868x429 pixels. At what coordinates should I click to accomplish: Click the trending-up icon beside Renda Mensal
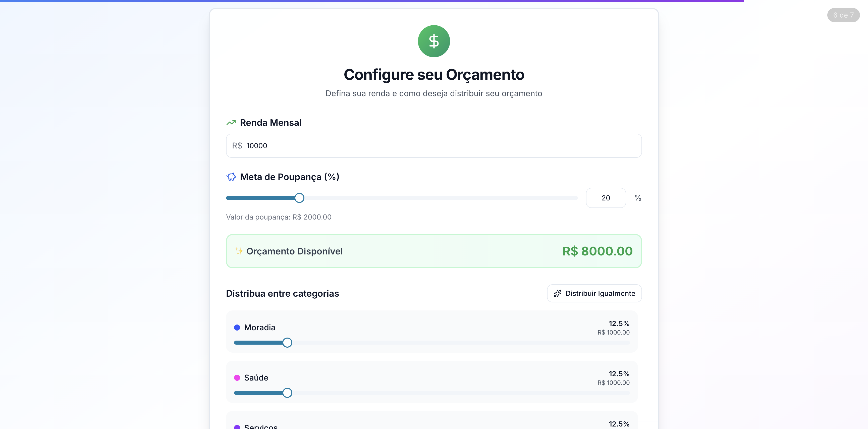[x=231, y=123]
